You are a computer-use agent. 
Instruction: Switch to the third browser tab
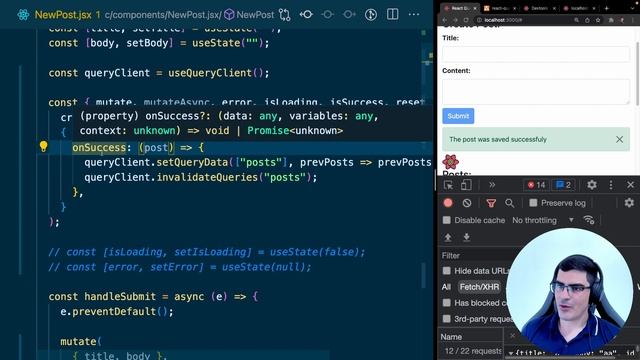(540, 8)
